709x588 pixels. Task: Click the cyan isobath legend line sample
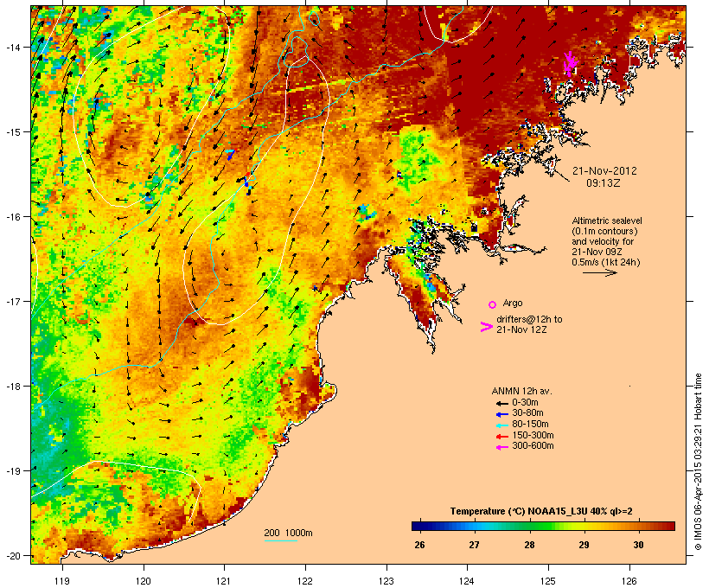280,540
